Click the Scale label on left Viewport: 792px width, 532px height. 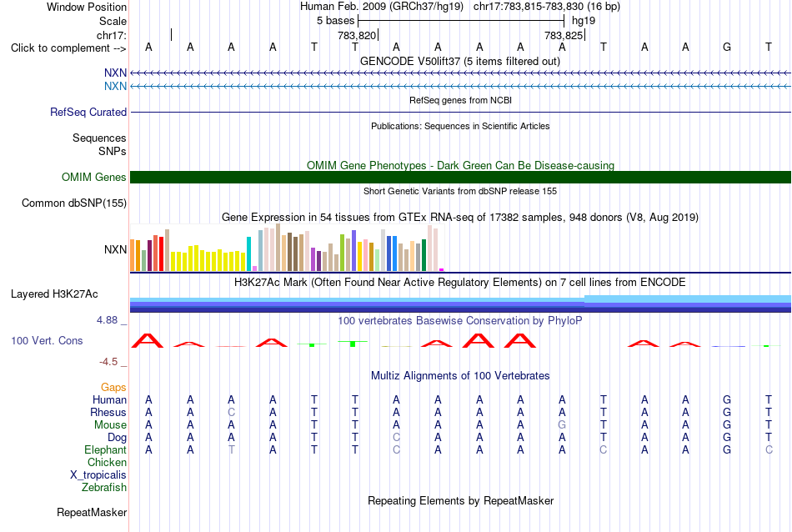point(113,21)
